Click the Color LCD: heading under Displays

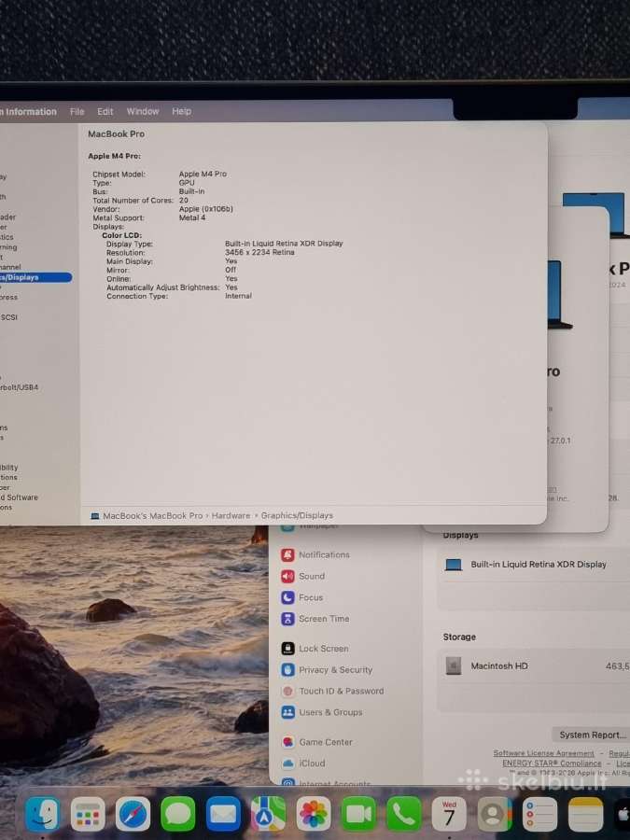[121, 235]
